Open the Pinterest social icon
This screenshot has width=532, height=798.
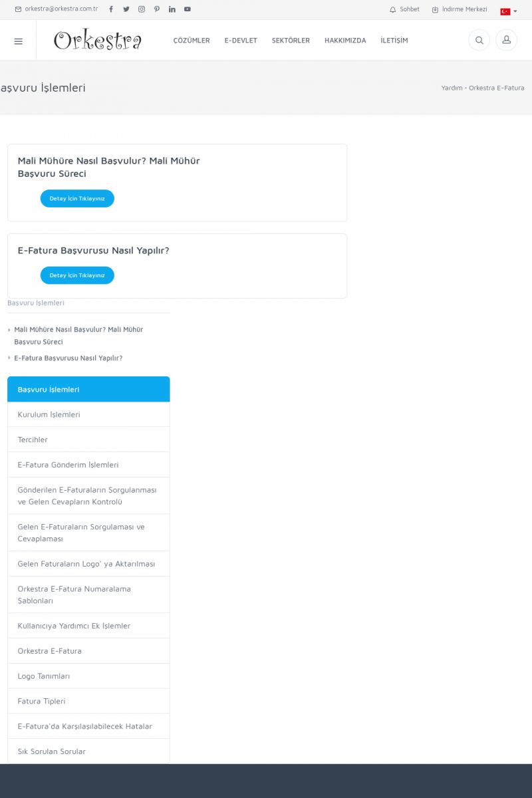coord(157,9)
